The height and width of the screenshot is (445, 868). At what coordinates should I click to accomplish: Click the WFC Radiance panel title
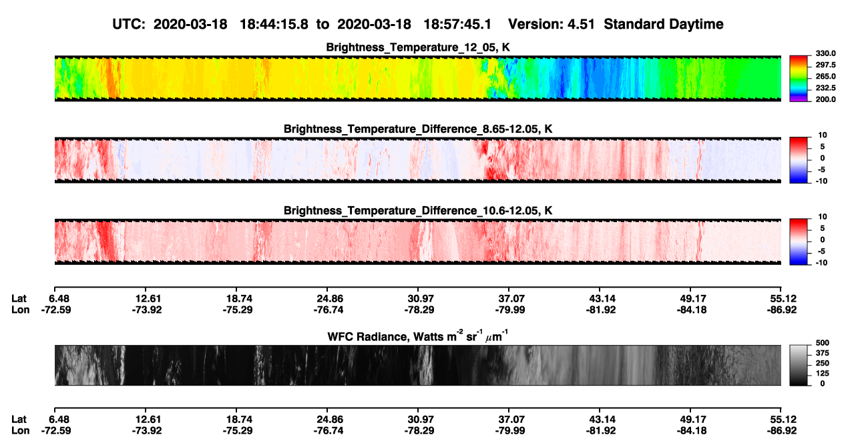(x=418, y=337)
